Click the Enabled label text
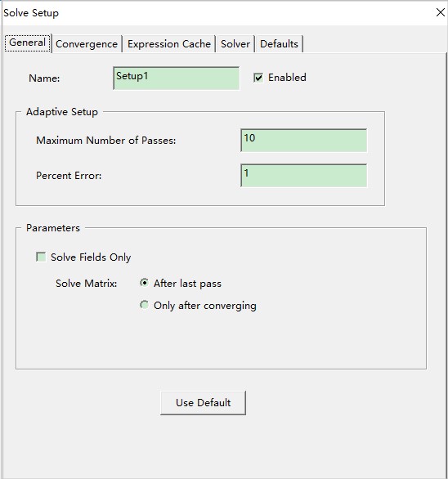448x479 pixels. point(287,78)
